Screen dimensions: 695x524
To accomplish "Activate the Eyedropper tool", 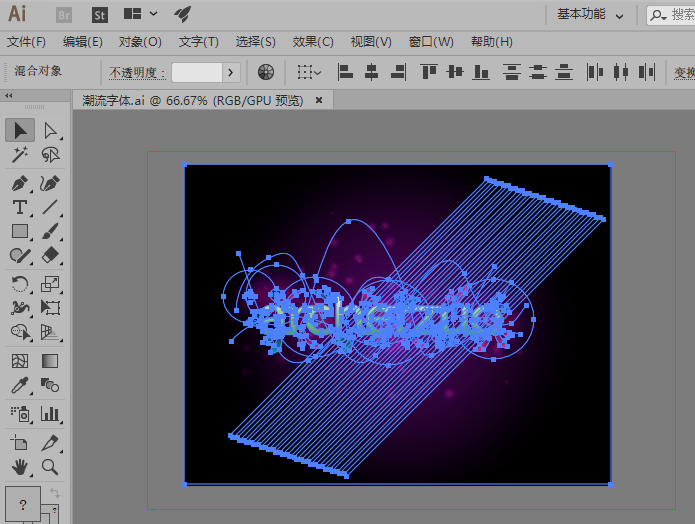I will [19, 387].
